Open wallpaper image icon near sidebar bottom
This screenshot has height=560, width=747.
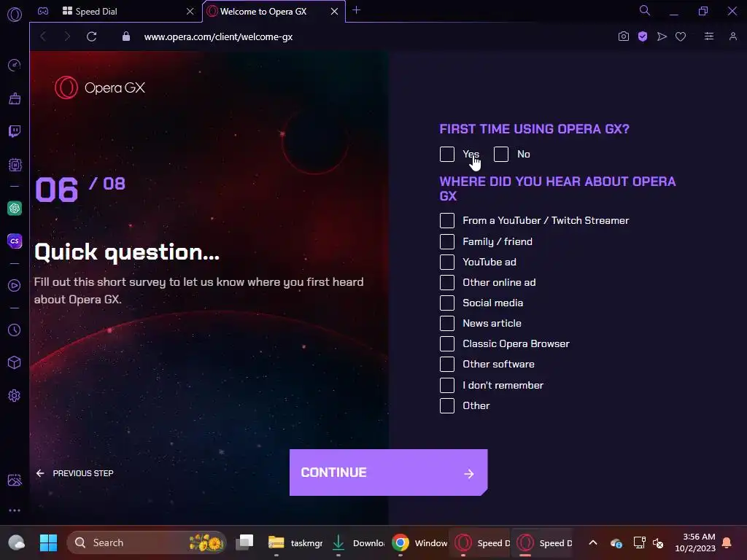pyautogui.click(x=15, y=480)
